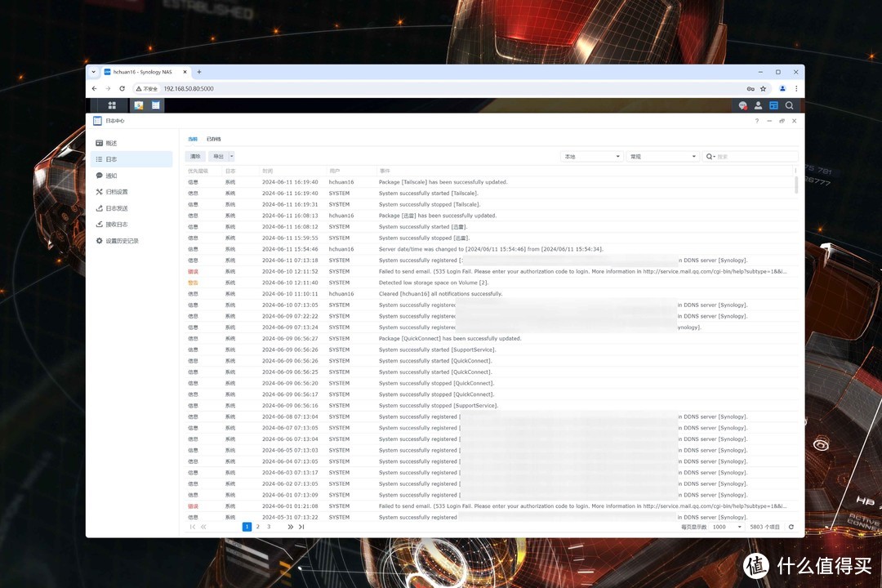
Task: Click the 清除 clear button
Action: (x=195, y=156)
